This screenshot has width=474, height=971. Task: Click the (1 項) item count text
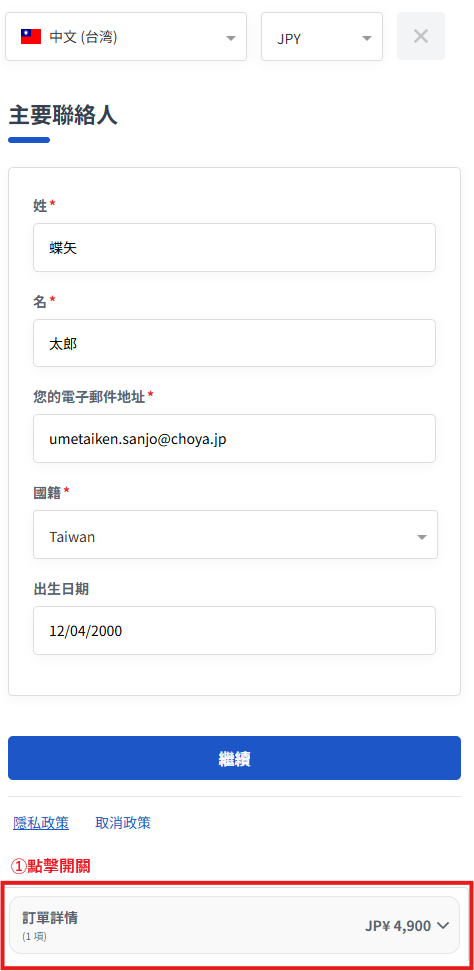coord(34,936)
